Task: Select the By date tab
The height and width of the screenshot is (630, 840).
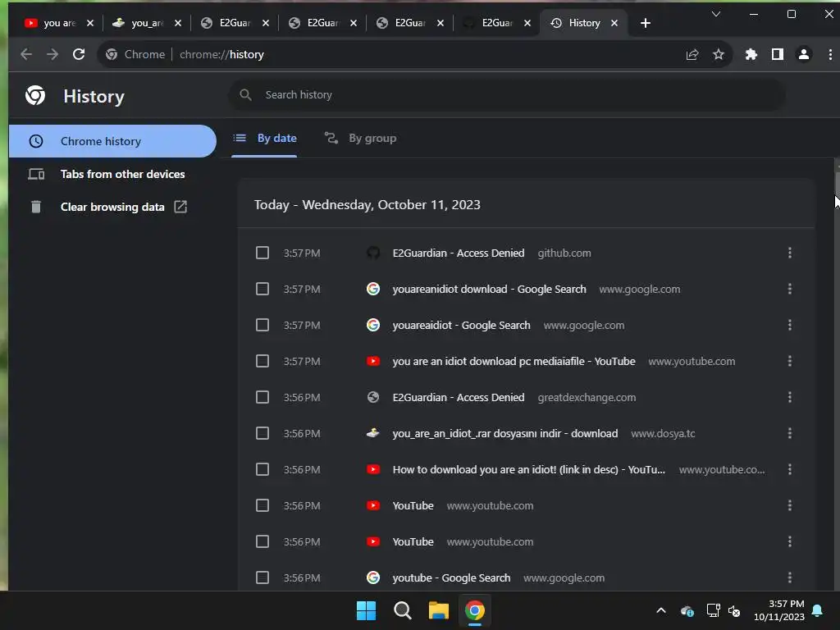Action: click(x=265, y=138)
